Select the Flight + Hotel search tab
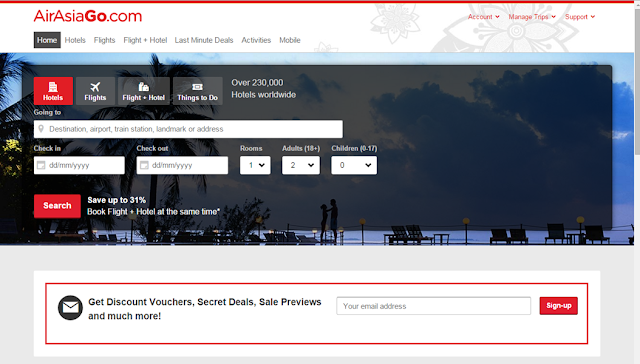 pyautogui.click(x=144, y=91)
